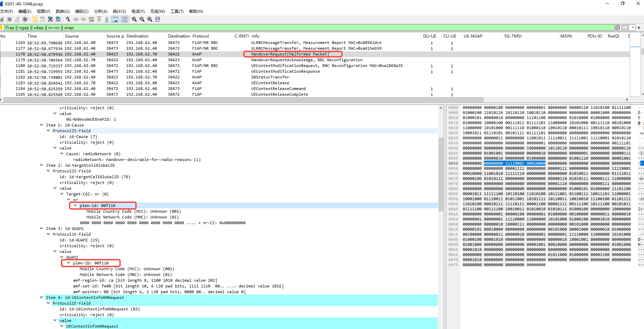Open a capture file with folder icon
The image size is (644, 329).
click(x=35, y=19)
